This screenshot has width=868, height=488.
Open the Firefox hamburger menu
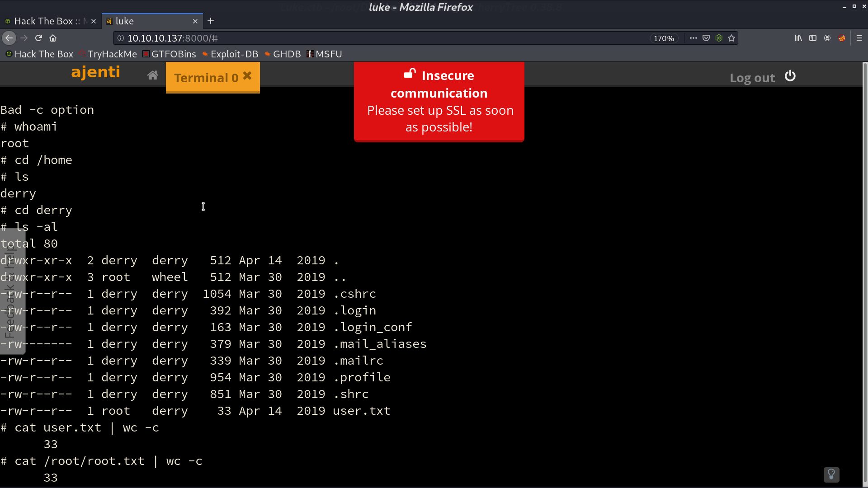pos(859,38)
